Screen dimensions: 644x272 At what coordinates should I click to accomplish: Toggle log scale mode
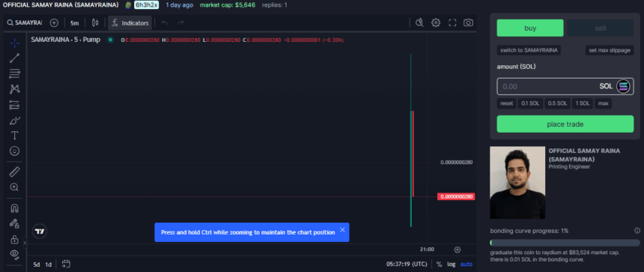click(451, 265)
